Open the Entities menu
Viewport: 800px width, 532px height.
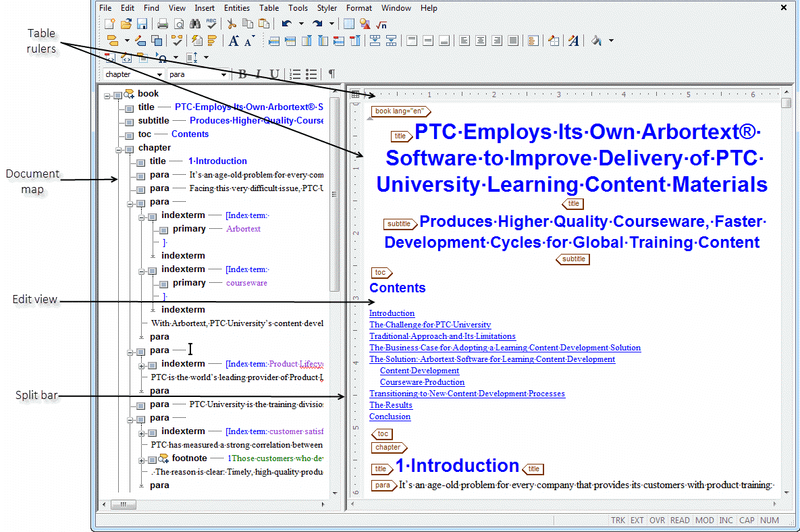237,8
